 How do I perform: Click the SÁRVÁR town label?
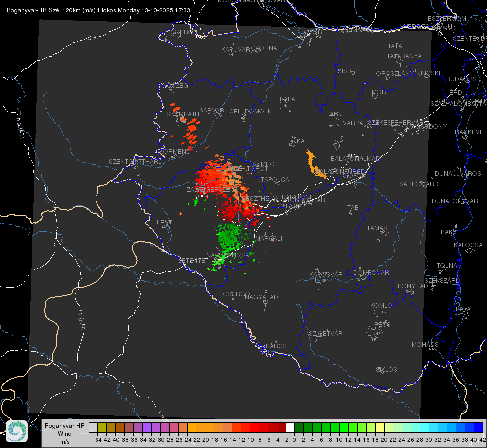click(212, 110)
